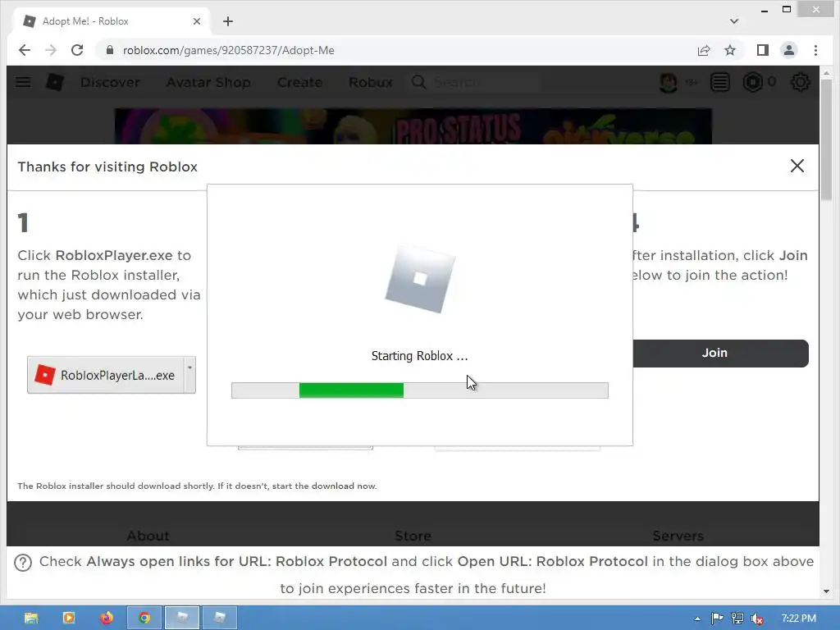Image resolution: width=840 pixels, height=630 pixels.
Task: Go to Roblox home via logo icon
Action: coord(55,82)
